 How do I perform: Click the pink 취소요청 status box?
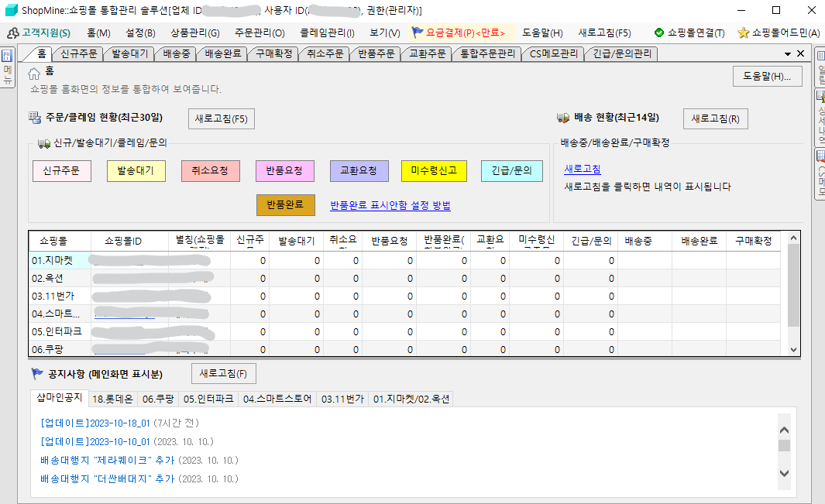pyautogui.click(x=210, y=171)
